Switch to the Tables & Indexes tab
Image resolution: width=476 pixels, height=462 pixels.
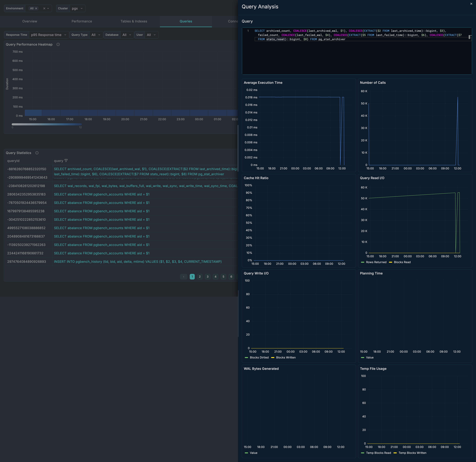tap(134, 21)
